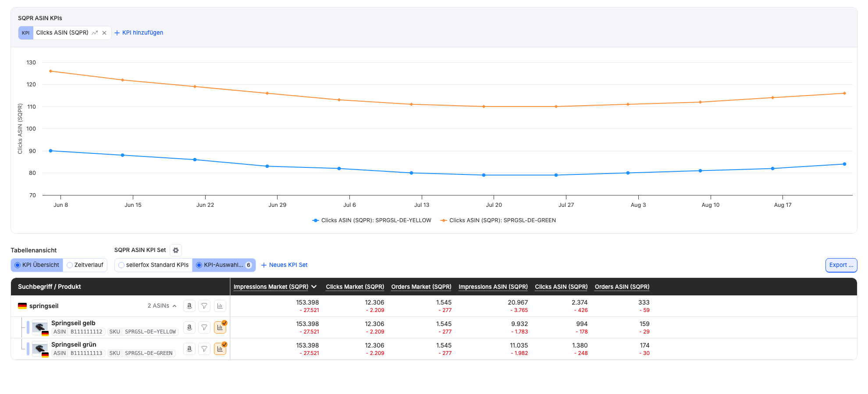This screenshot has height=394, width=868.
Task: Toggle chart icon for Springseil grün
Action: pos(220,349)
